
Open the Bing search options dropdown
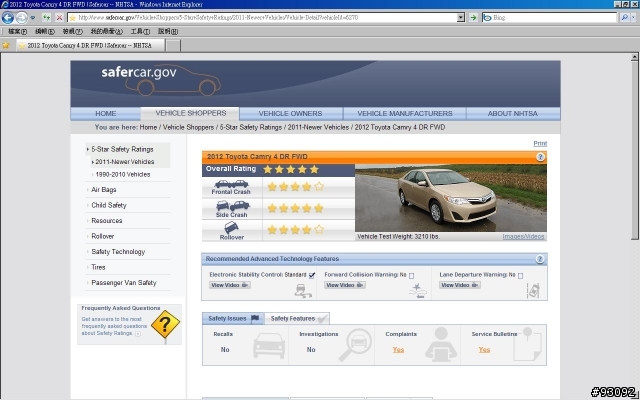tap(634, 18)
